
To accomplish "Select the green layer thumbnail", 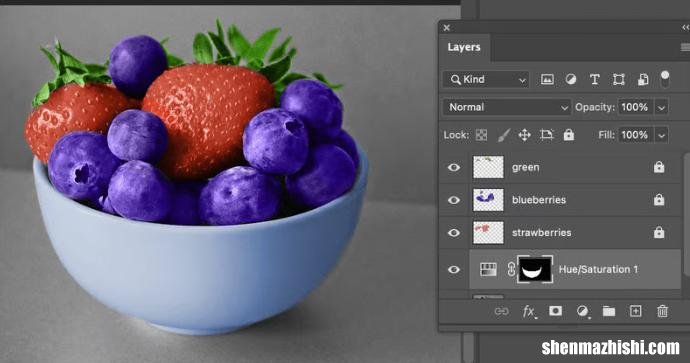I will [488, 167].
